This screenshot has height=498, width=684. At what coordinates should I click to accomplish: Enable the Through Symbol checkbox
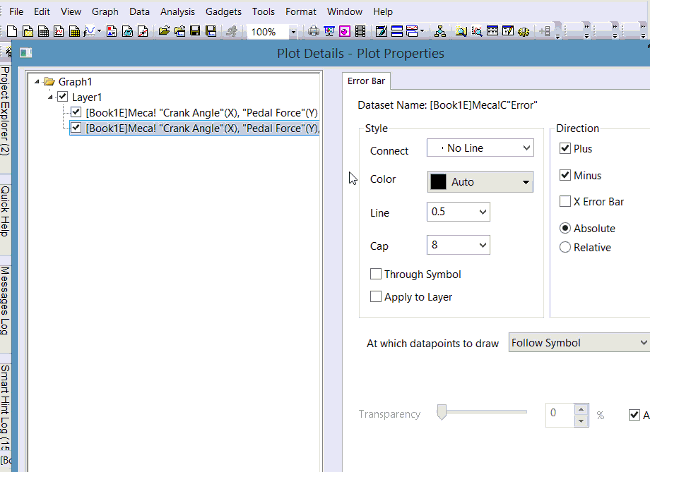click(x=376, y=274)
